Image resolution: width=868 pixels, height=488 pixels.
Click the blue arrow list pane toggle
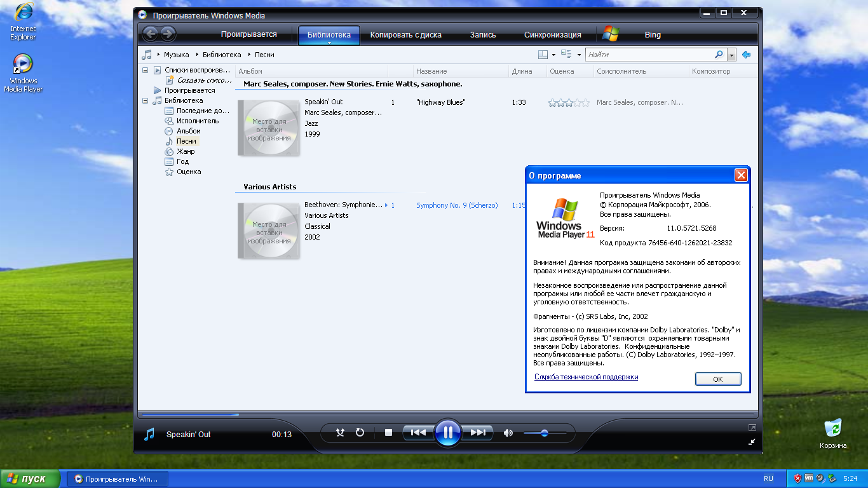746,55
